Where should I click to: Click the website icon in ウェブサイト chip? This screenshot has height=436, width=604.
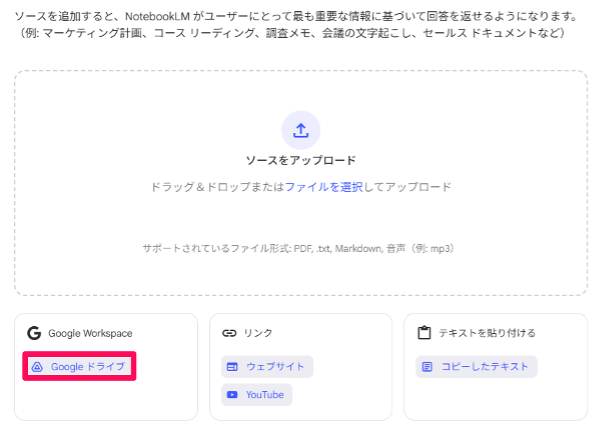point(232,367)
